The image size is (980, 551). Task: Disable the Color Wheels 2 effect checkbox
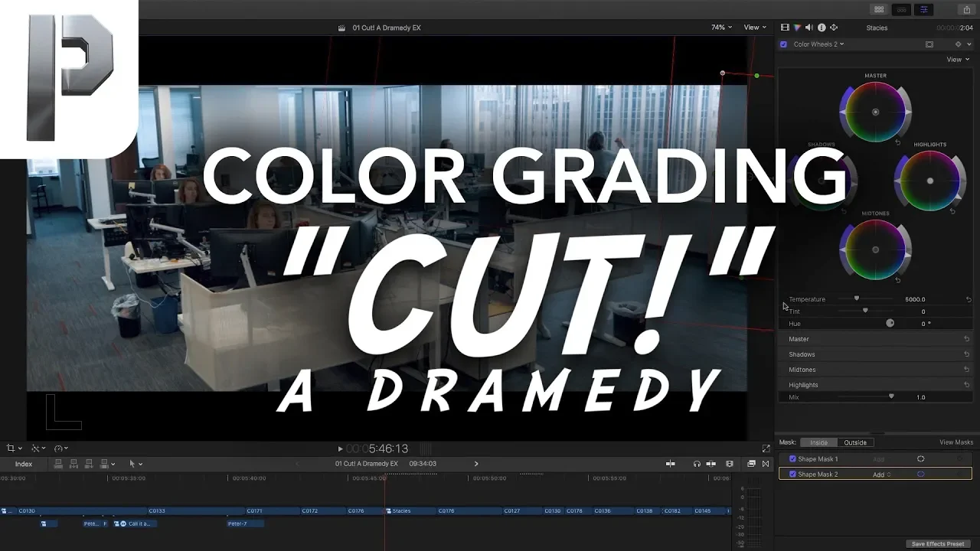pos(783,44)
